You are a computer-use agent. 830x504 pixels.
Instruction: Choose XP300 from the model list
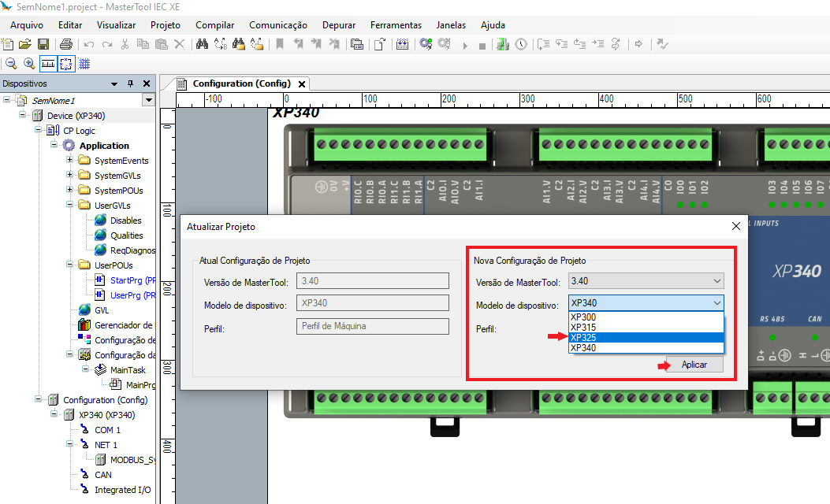646,317
